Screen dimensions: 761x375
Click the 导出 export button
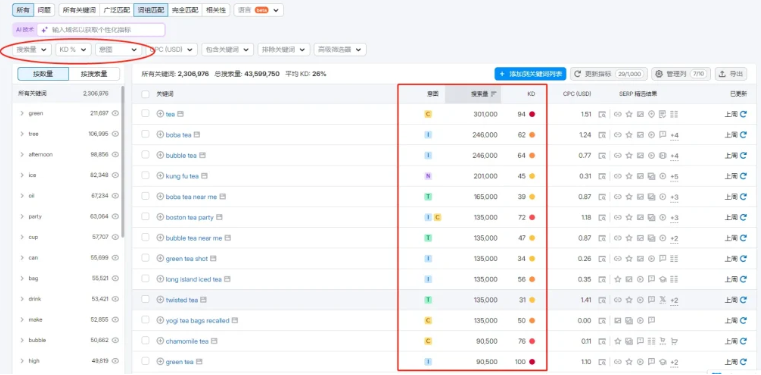[x=731, y=74]
